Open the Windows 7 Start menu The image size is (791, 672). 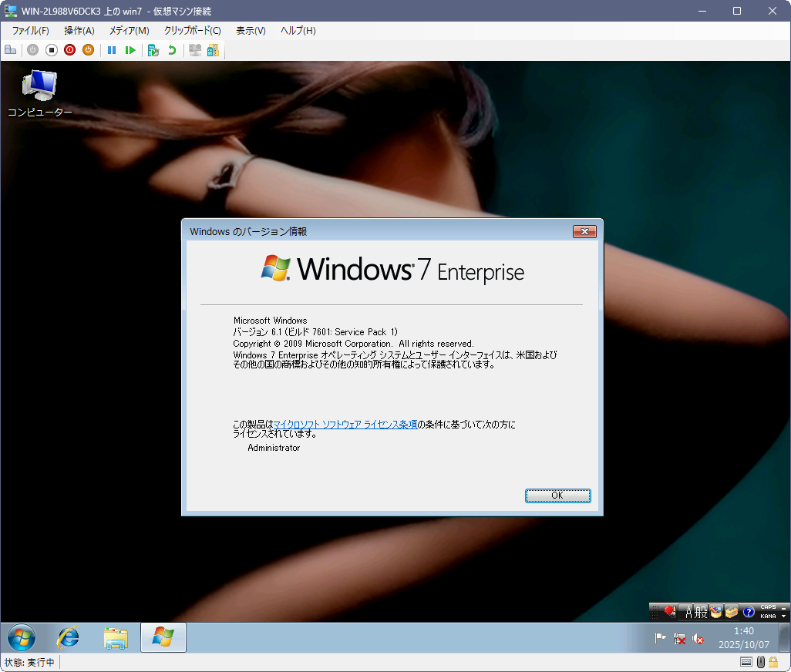click(22, 637)
